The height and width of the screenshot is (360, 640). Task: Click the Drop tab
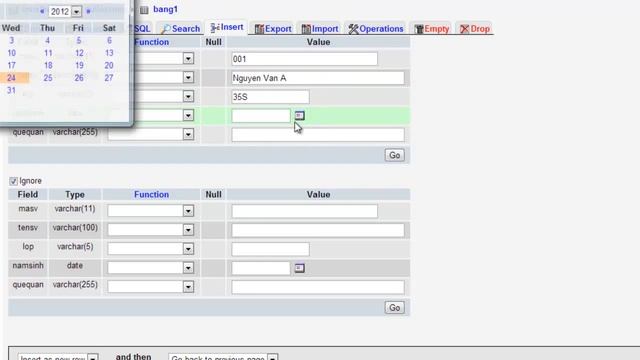[x=475, y=29]
